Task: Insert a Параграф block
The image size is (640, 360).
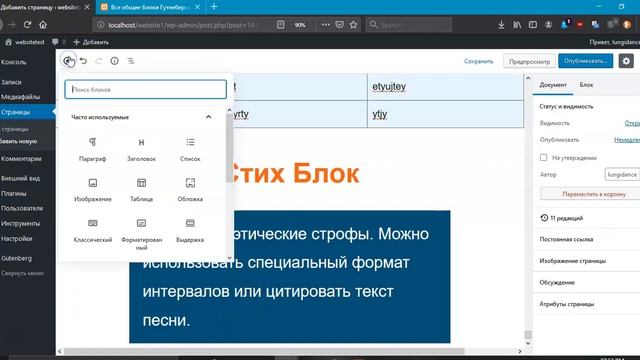Action: [93, 149]
